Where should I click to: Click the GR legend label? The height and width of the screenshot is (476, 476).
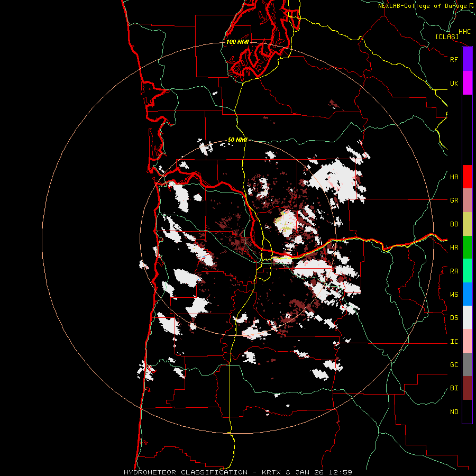(x=454, y=200)
